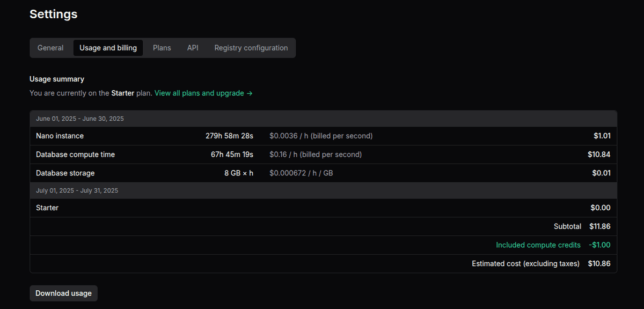Click the $0.16 / h database rate text
Screen dimensions: 644x309
click(316, 154)
